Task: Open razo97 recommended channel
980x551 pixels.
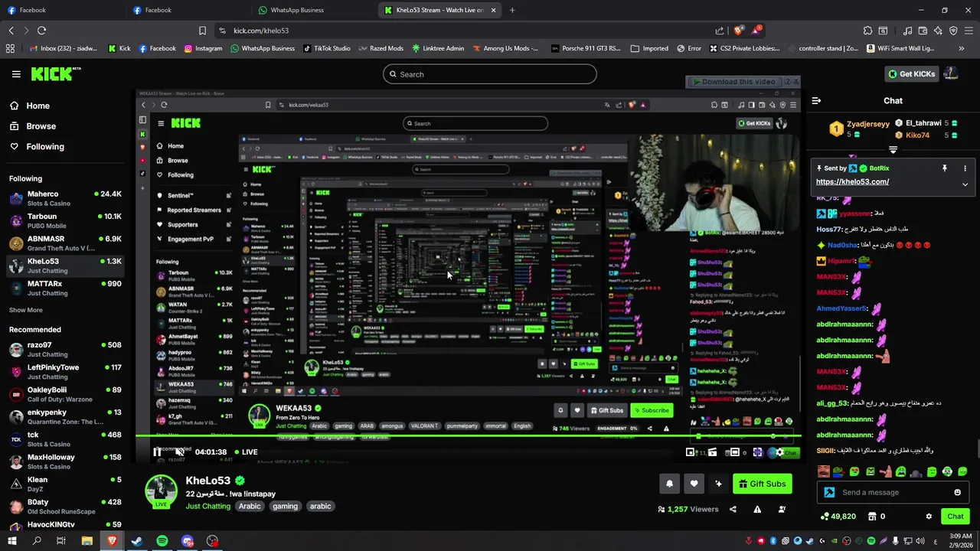Action: pos(65,349)
